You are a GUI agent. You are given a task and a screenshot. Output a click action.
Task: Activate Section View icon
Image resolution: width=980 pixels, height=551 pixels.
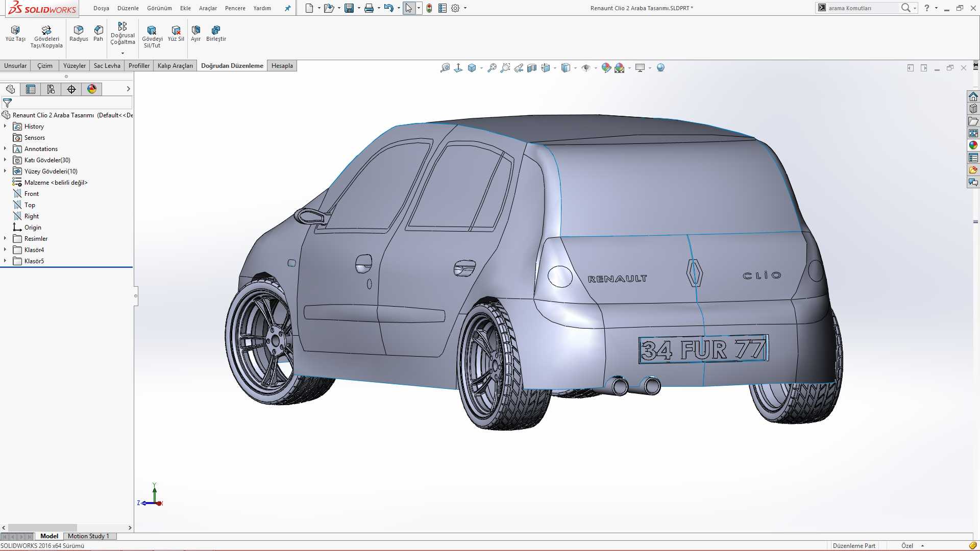click(532, 68)
